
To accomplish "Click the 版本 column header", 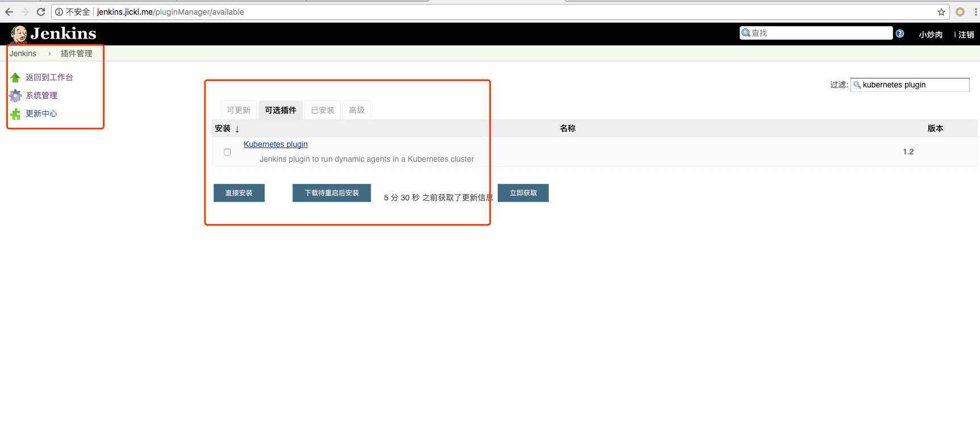I will [x=935, y=128].
